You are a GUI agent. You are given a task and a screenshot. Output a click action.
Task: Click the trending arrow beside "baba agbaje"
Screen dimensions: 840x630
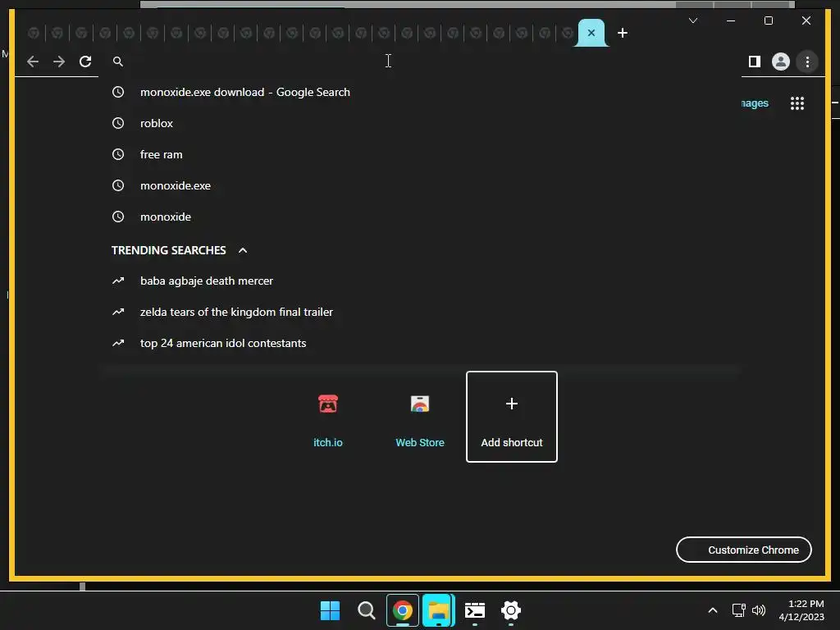[118, 281]
